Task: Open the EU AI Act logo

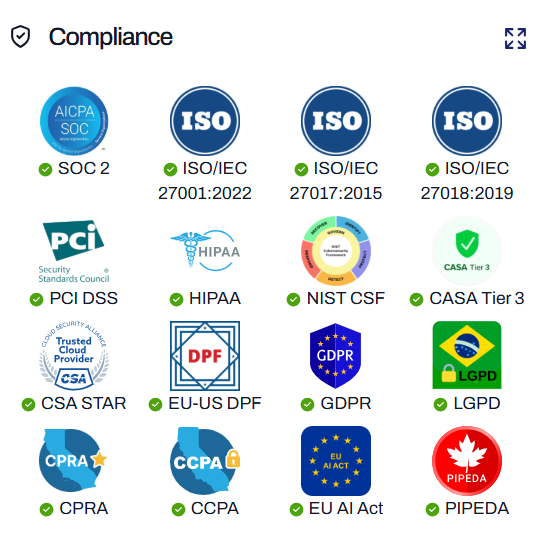Action: 336,461
